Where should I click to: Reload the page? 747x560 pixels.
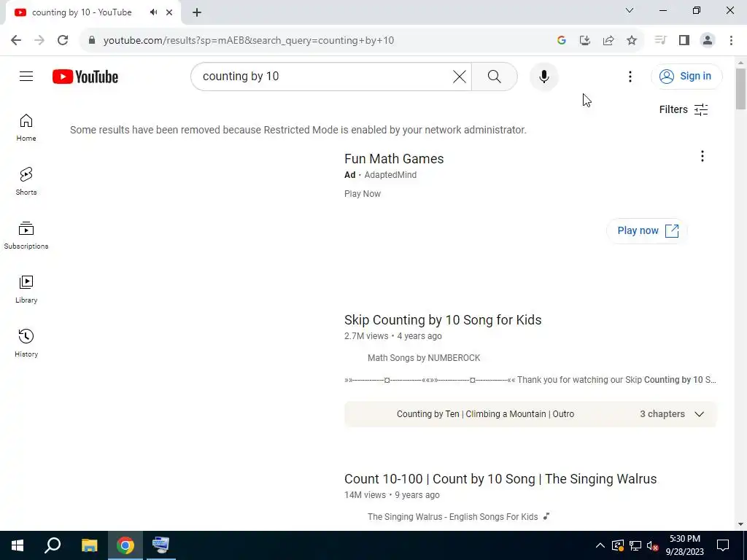(x=63, y=41)
